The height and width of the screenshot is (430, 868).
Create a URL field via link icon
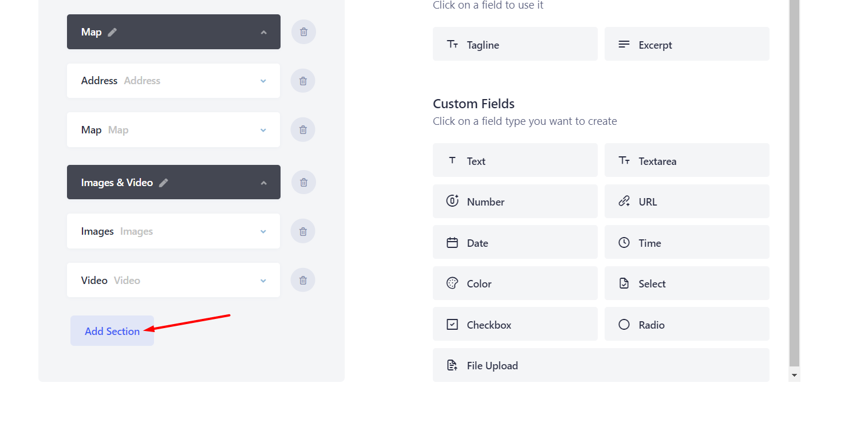(x=686, y=201)
